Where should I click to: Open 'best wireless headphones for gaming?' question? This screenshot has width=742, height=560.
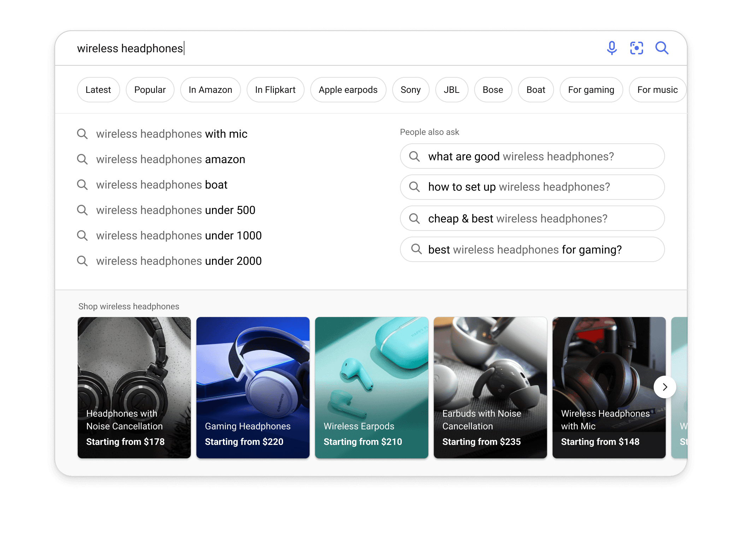click(532, 250)
